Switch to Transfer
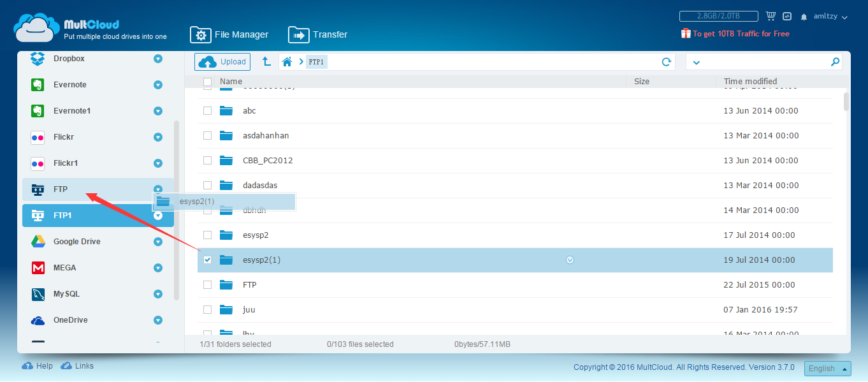 tap(318, 34)
